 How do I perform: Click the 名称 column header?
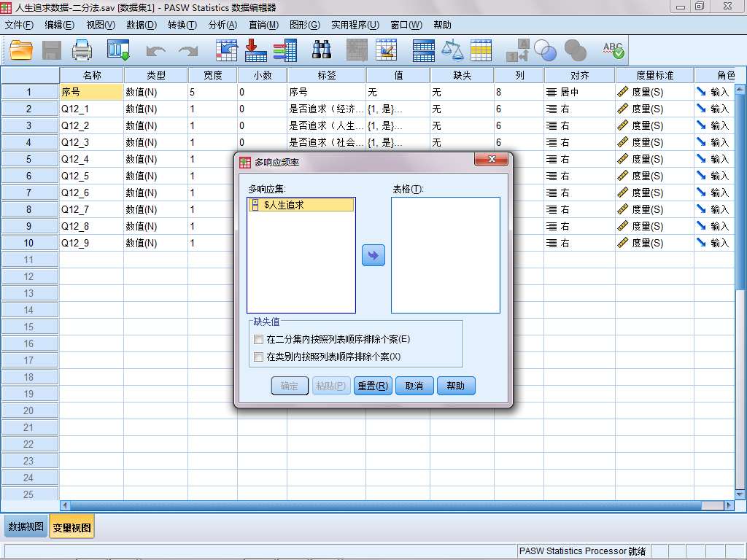click(91, 75)
